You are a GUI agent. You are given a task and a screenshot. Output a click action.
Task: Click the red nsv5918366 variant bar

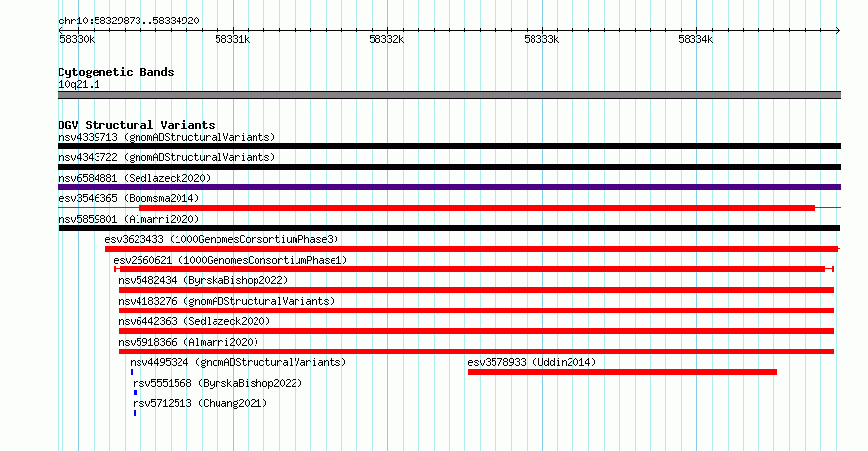click(476, 351)
